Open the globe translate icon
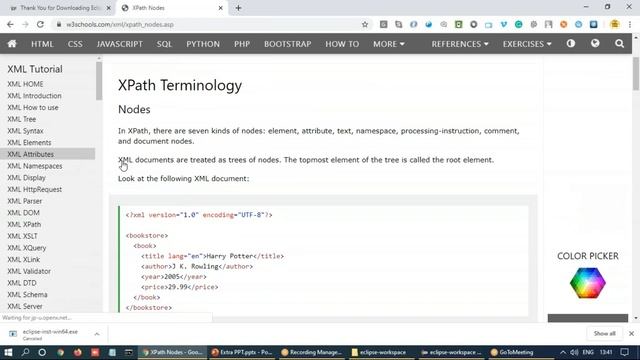Screen dimensions: 640x360 (595, 43)
